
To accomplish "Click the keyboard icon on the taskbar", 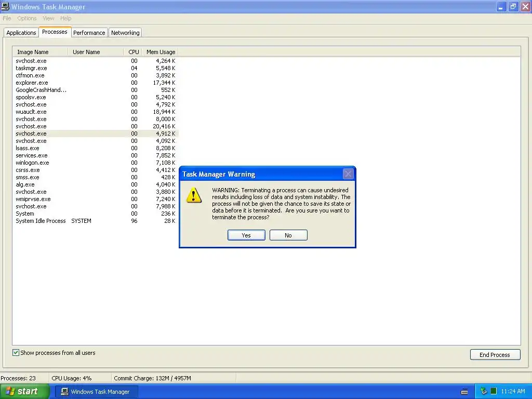I will (x=464, y=392).
